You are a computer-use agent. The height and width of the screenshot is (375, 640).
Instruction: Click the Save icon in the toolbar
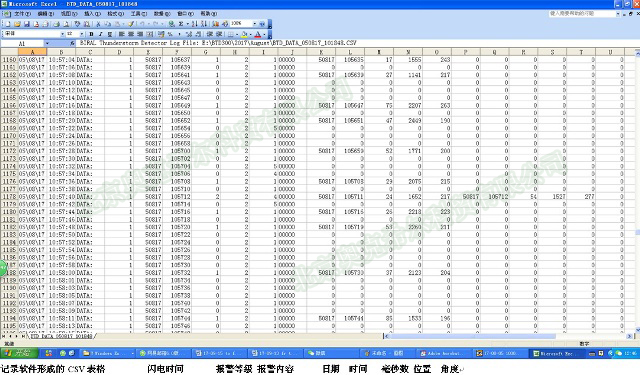(27, 24)
